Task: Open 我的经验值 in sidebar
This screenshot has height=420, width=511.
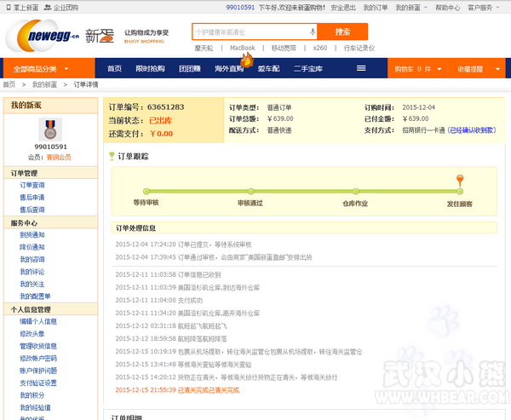Action: coord(35,407)
